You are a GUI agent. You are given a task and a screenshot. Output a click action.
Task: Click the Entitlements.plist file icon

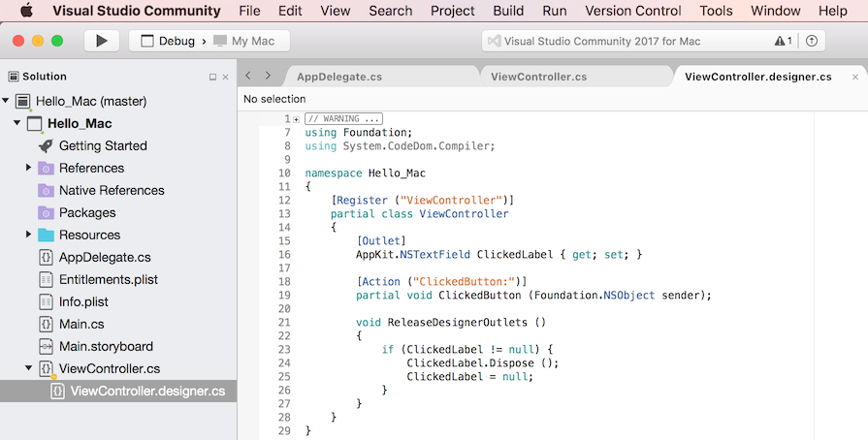coord(46,279)
